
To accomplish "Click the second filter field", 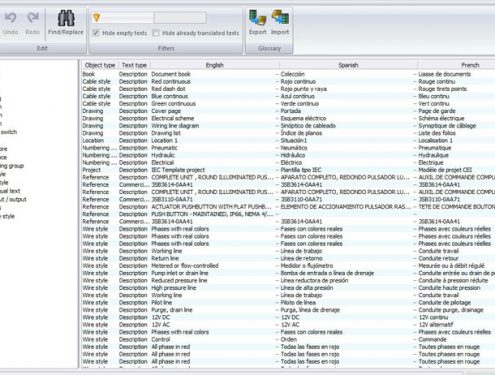I will click(x=180, y=17).
